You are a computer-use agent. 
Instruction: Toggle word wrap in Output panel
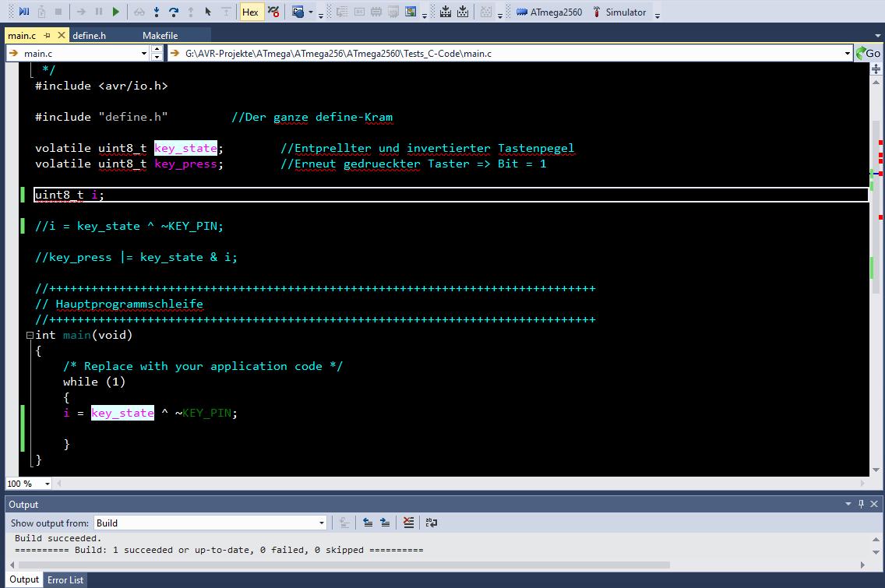[x=432, y=523]
